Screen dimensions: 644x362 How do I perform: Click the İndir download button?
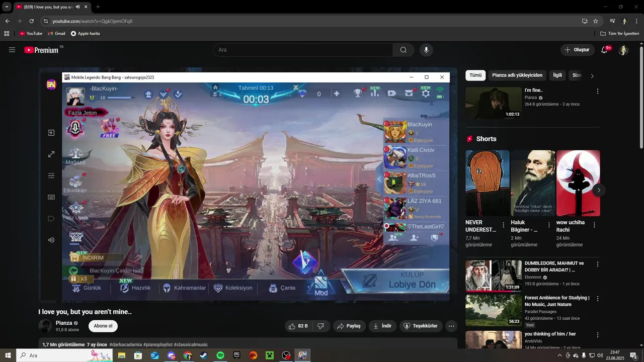click(x=382, y=326)
